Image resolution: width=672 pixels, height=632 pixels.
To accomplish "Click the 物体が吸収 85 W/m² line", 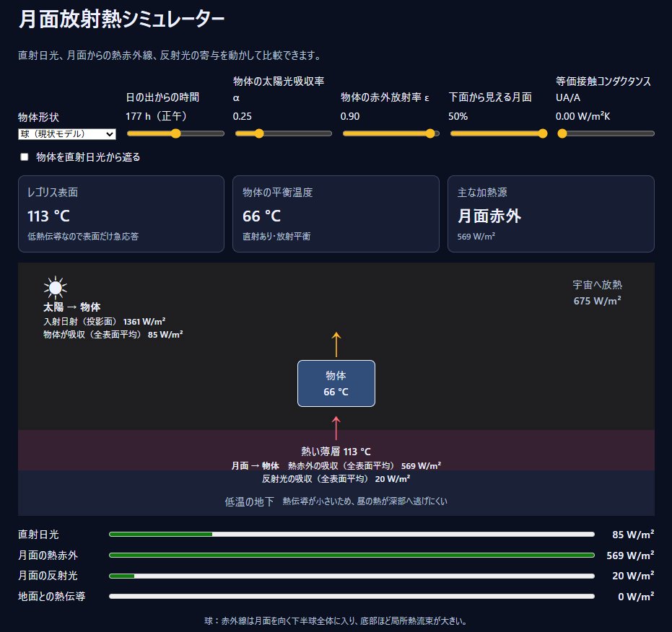I will pos(113,334).
